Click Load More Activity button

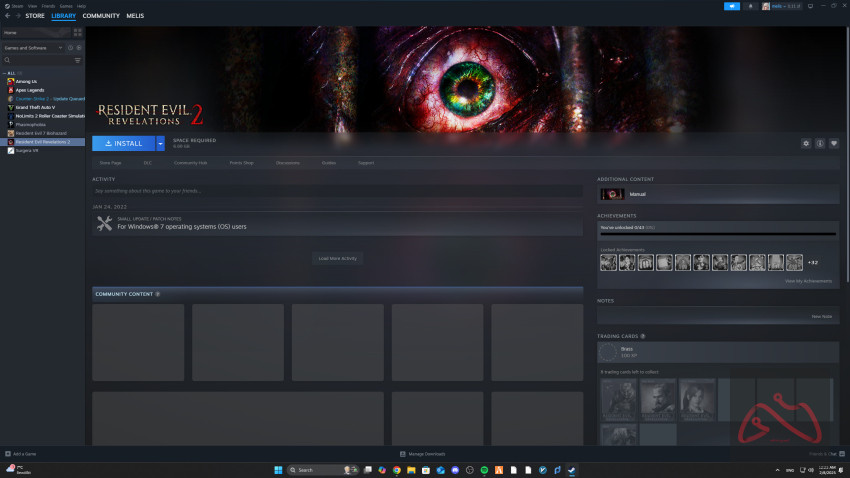coord(337,258)
